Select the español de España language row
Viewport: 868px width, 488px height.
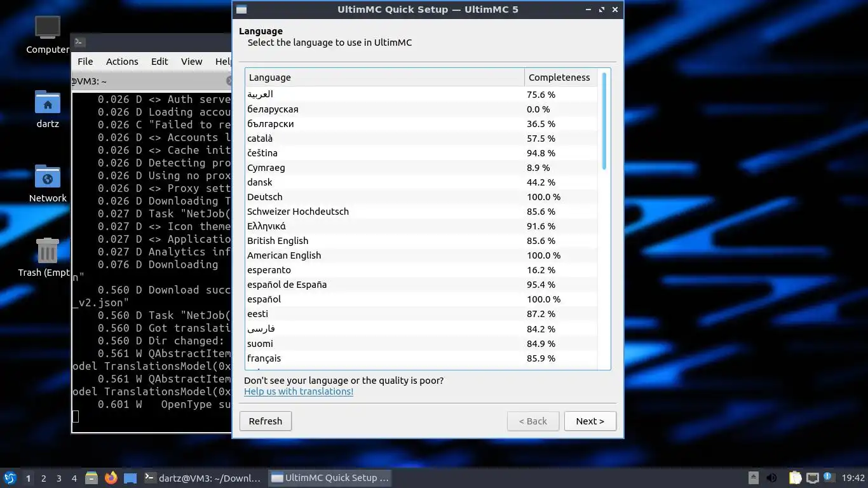(x=421, y=285)
